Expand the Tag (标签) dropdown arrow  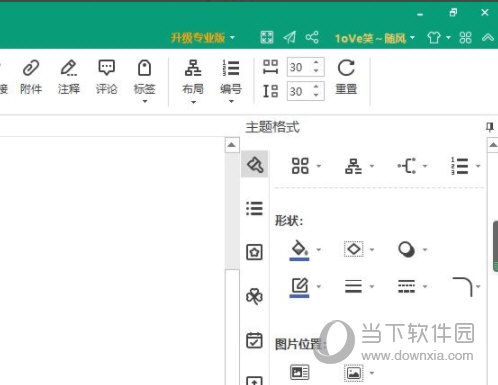click(145, 101)
